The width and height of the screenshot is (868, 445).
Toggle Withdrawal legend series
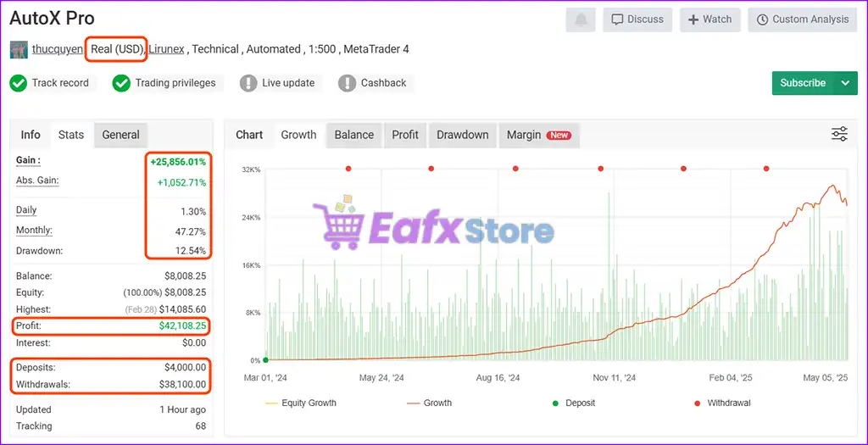[x=722, y=403]
